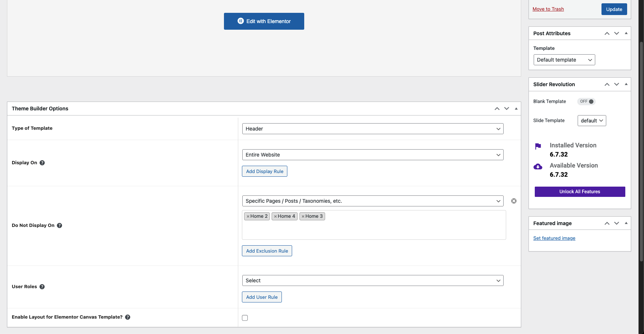Screen dimensions: 644x334
Task: Open the Entire Website display dropdown
Action: [372, 155]
